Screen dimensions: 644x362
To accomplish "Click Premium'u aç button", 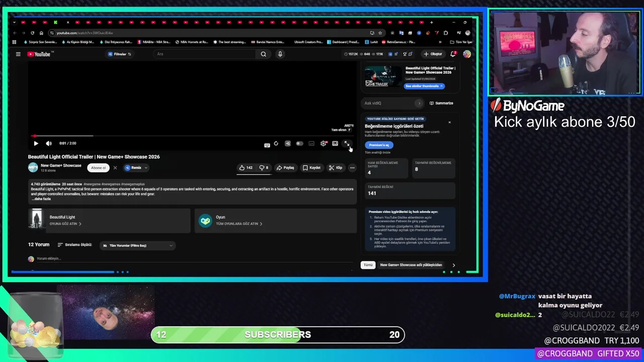I will coord(379,145).
